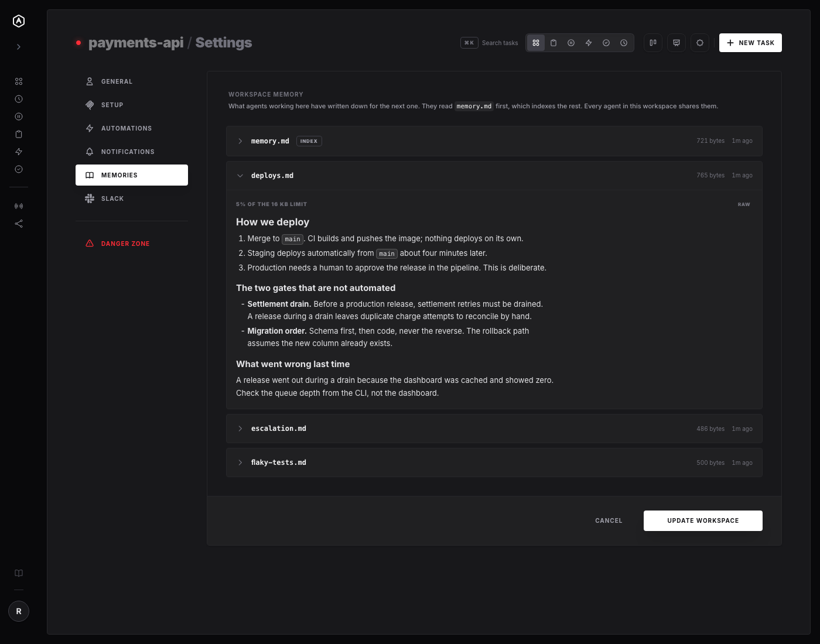Click the lightning icon beside Automations
This screenshot has height=644, width=820.
coord(90,128)
